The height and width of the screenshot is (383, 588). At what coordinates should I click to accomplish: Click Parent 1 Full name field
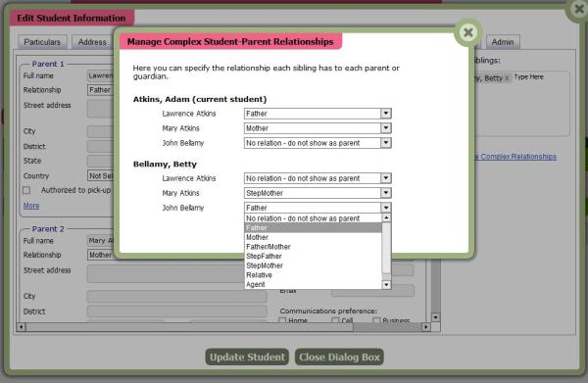pyautogui.click(x=100, y=75)
